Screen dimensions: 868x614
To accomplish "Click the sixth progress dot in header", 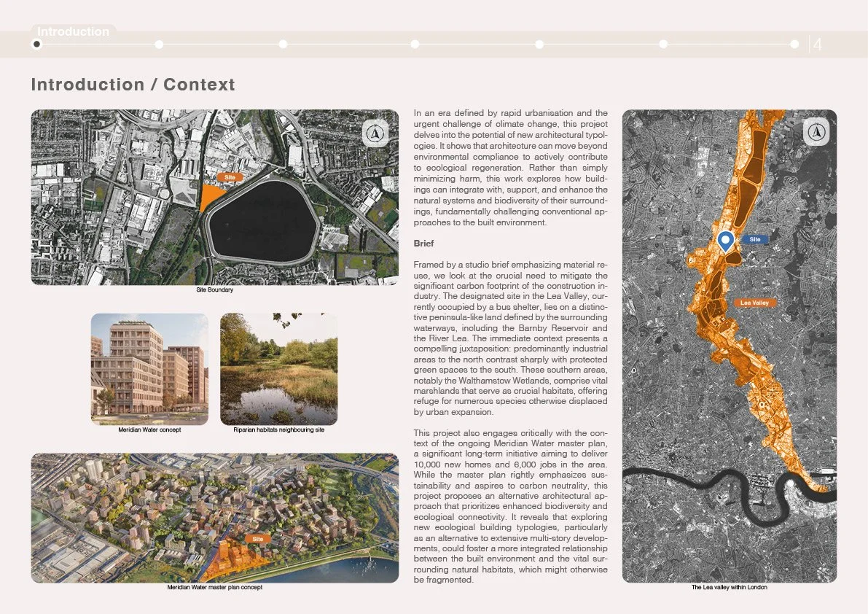I will [663, 44].
